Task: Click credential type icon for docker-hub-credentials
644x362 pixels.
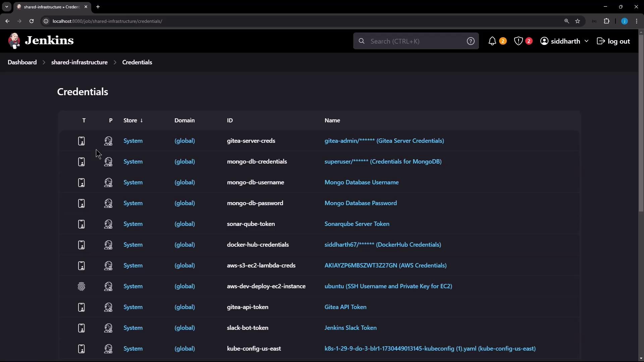Action: pos(82,245)
